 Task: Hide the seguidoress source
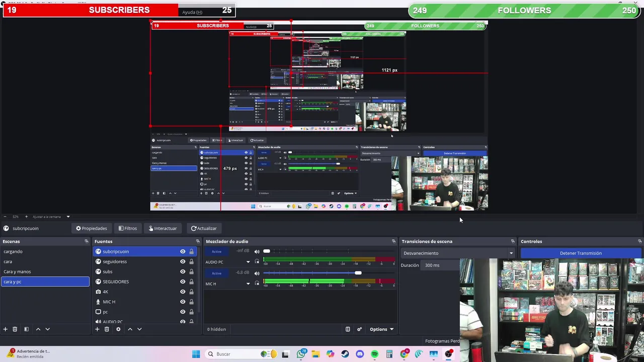183,261
